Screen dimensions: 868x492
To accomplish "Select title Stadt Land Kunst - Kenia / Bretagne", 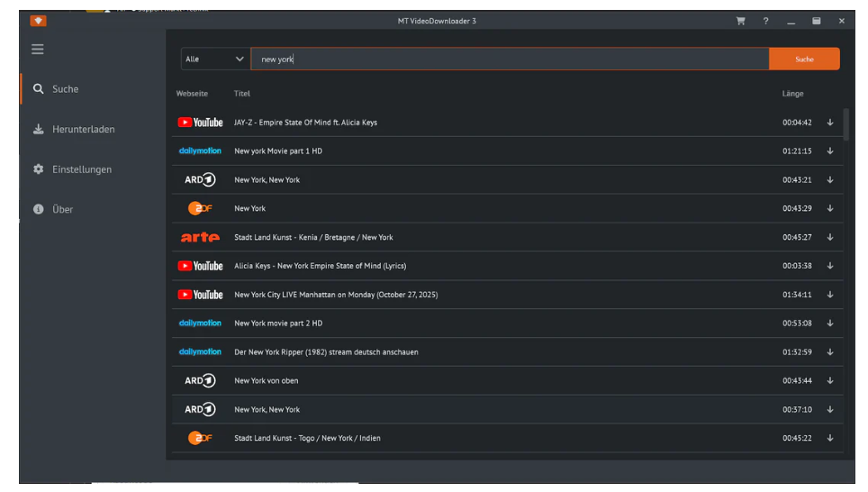I will [x=313, y=237].
